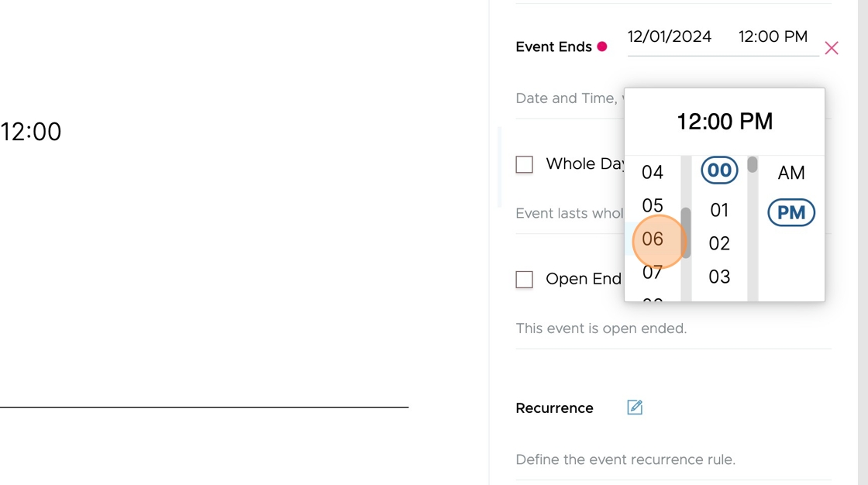The image size is (868, 485).
Task: Choose minute 01 in minute column
Action: tap(719, 211)
